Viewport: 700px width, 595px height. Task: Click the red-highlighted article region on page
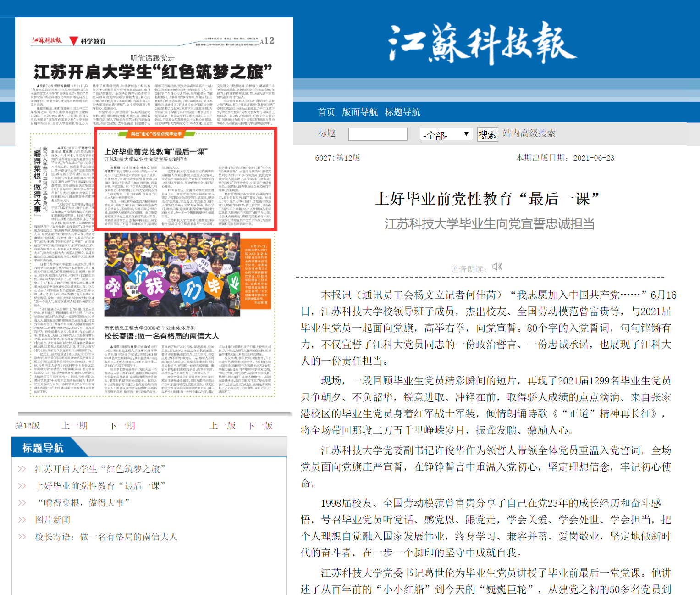pyautogui.click(x=185, y=179)
